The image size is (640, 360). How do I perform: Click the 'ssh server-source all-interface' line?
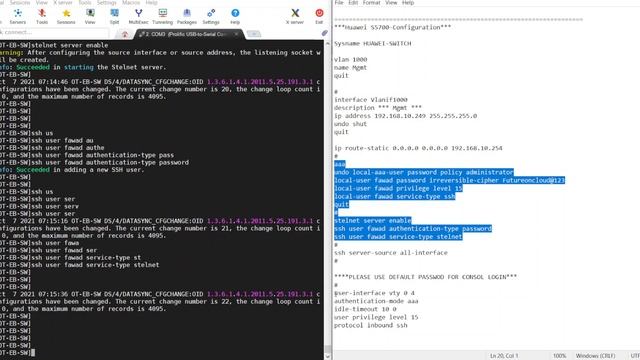[x=391, y=253]
